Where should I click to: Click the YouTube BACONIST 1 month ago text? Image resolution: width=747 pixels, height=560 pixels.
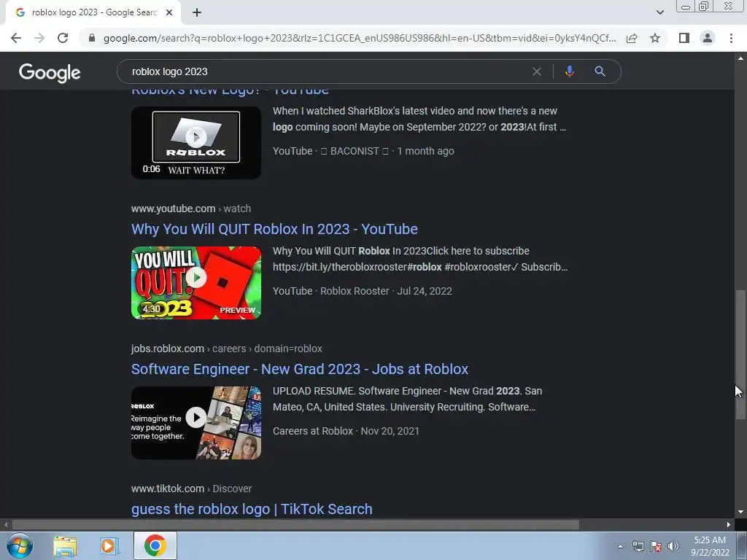(x=363, y=151)
